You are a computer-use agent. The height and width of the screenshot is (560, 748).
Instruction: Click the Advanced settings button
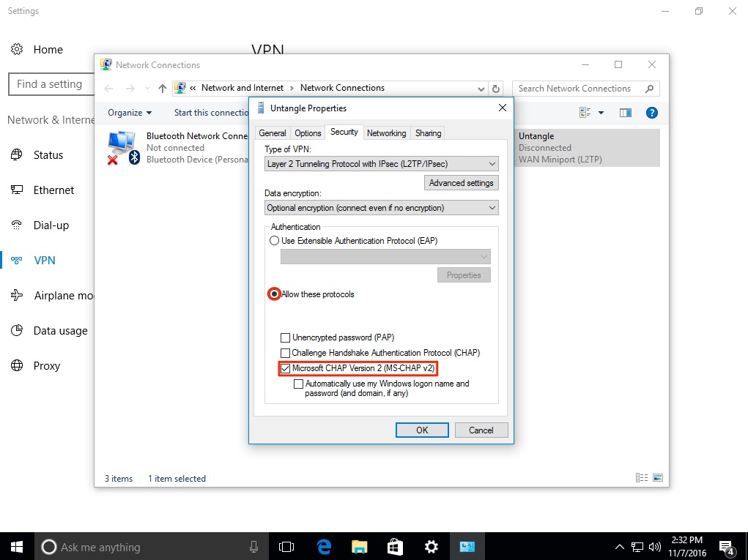461,183
